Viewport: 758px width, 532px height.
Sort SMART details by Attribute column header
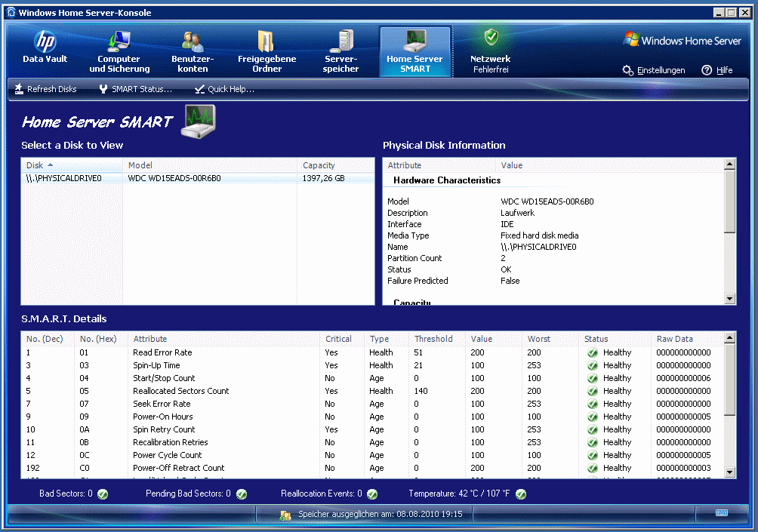click(x=224, y=339)
